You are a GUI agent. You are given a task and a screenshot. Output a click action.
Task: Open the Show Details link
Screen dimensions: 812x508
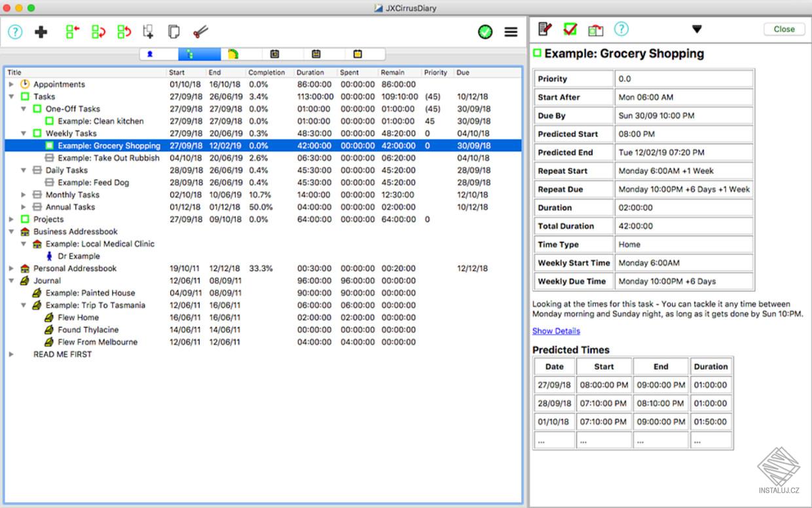tap(556, 331)
